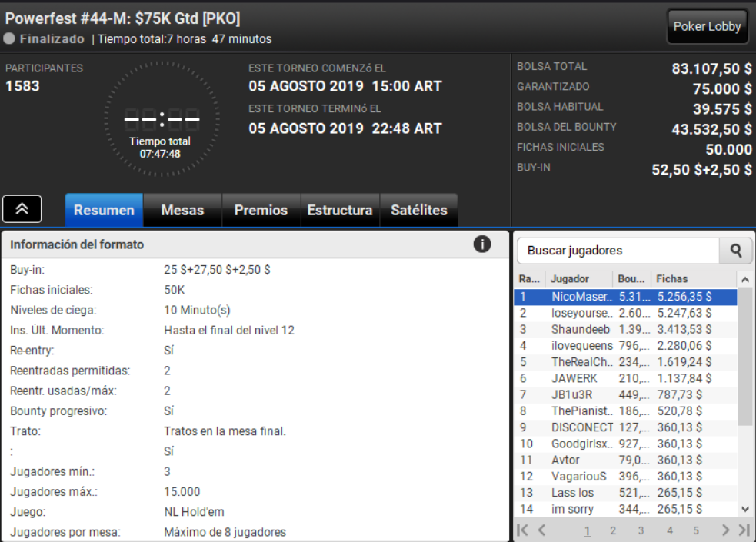Screen dimensions: 756x542
Task: Return to Poker Lobby
Action: pyautogui.click(x=707, y=26)
